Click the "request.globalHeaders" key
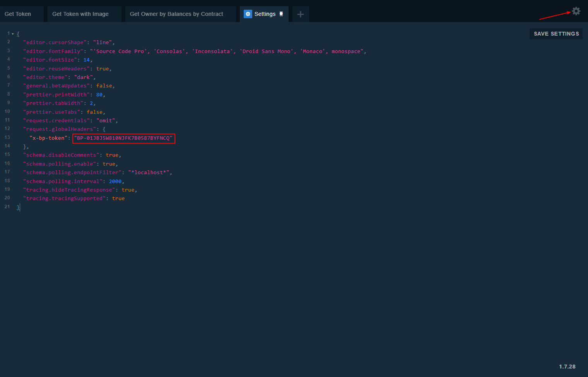The height and width of the screenshot is (377, 588). [60, 129]
